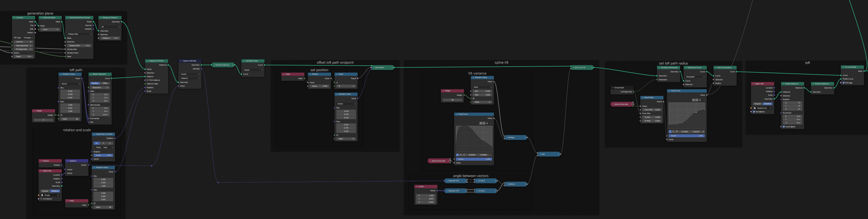Enable the Pick Instance checkbox

click(x=148, y=80)
